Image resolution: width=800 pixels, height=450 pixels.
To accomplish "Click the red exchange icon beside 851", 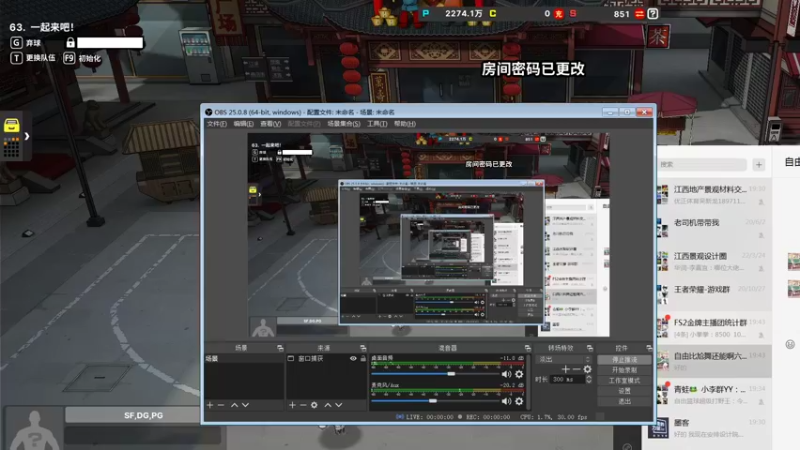I will click(639, 14).
